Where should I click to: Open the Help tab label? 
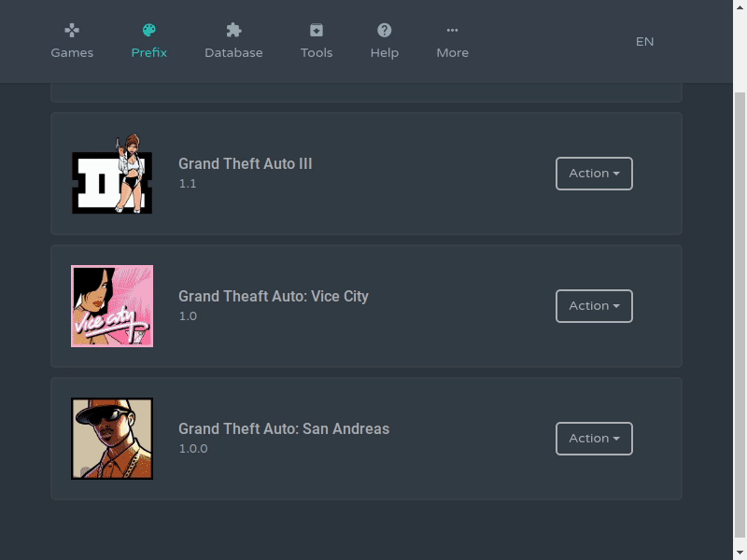click(385, 53)
